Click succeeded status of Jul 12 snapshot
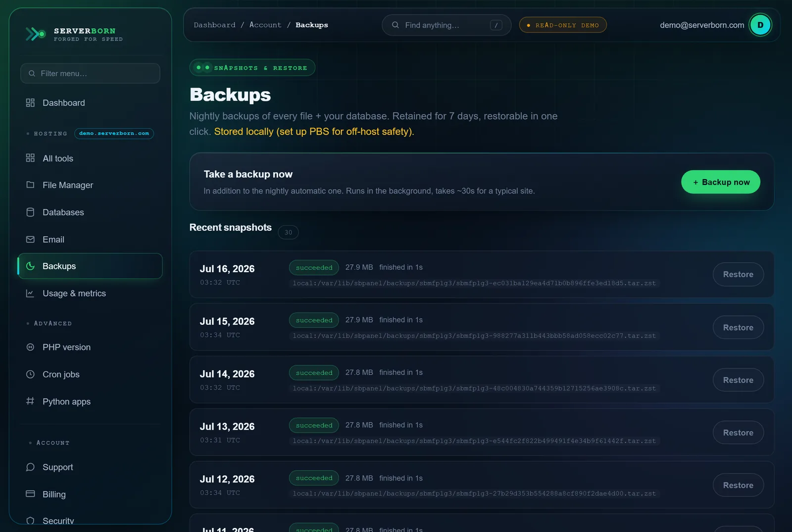This screenshot has width=792, height=532. pos(314,478)
